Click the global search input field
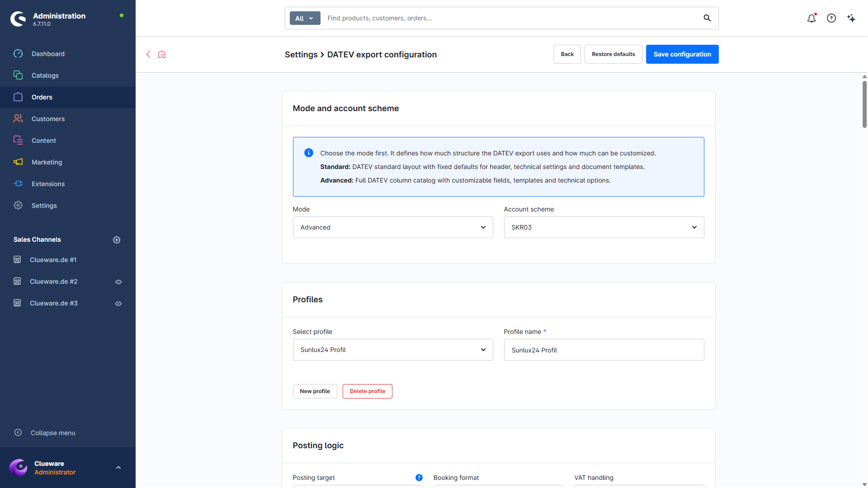Viewport: 868px width, 488px height. click(511, 18)
